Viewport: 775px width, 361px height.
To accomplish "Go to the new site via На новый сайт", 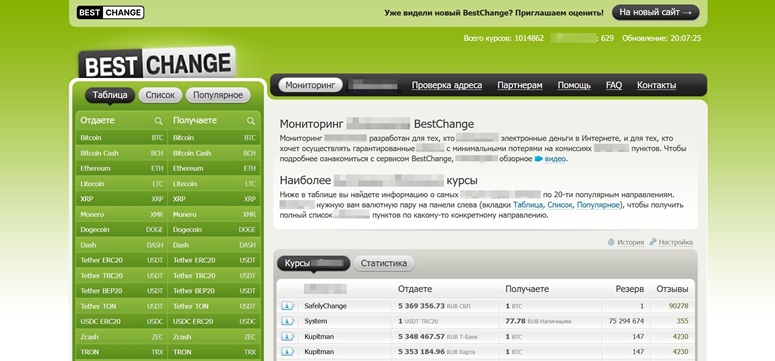I will (x=655, y=12).
